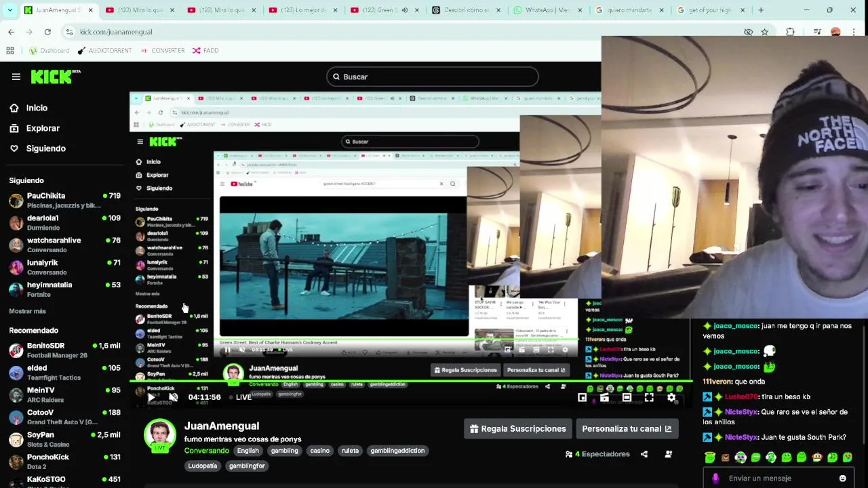
Task: Reload the current page
Action: (x=47, y=32)
